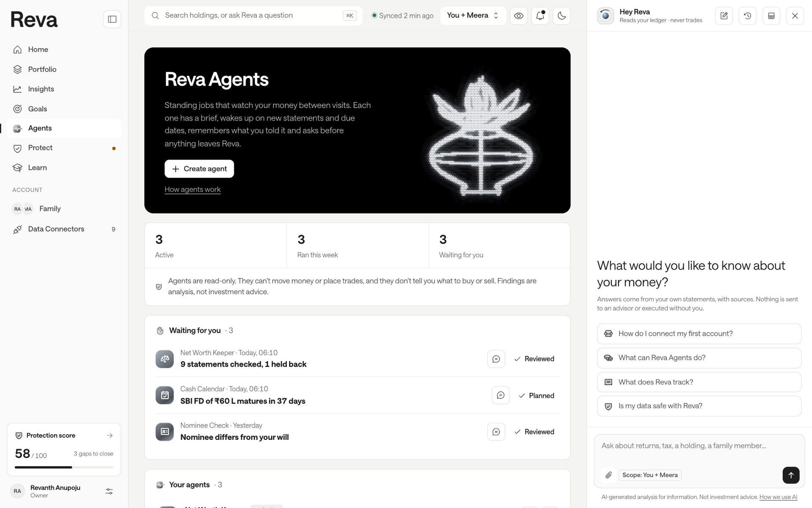This screenshot has width=812, height=508.
Task: Follow the How agents work link
Action: 192,189
